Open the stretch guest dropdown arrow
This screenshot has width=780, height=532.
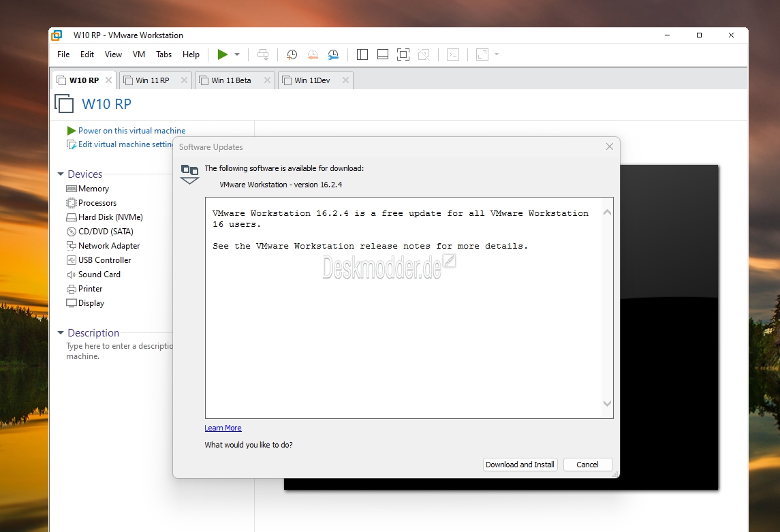pyautogui.click(x=497, y=54)
